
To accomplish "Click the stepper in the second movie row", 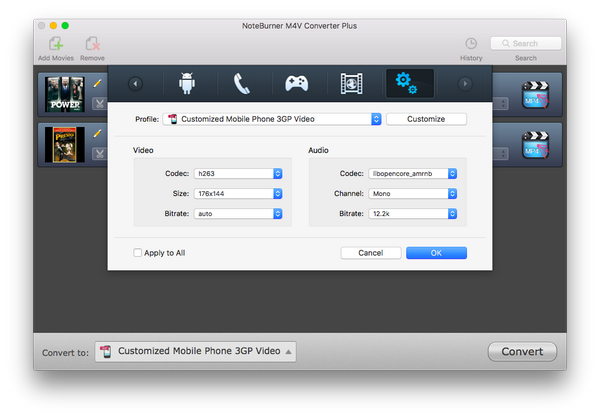I will coord(503,154).
